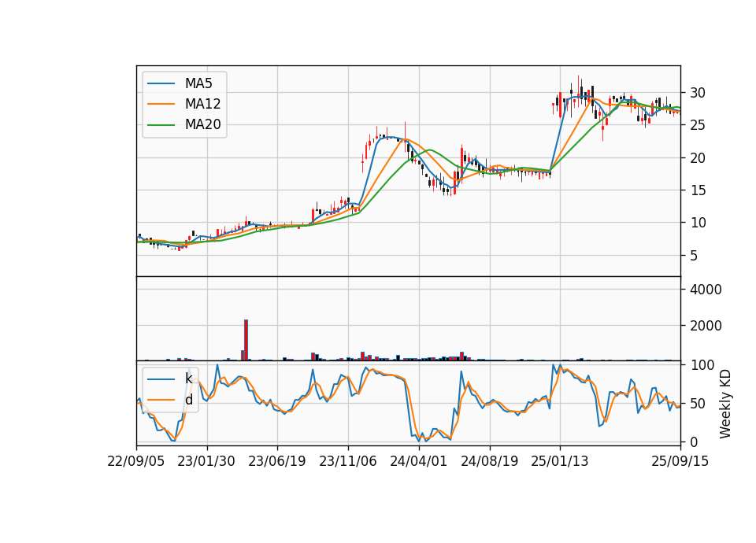
Task: Click the price axis value 20
Action: (697, 158)
